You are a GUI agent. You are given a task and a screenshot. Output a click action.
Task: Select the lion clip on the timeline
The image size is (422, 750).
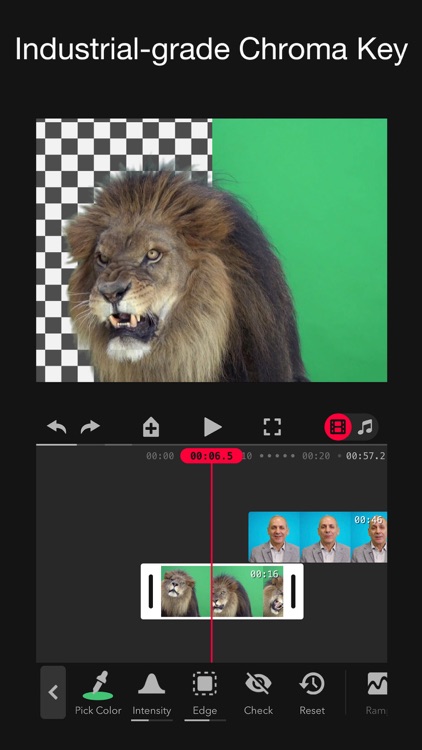[x=222, y=591]
